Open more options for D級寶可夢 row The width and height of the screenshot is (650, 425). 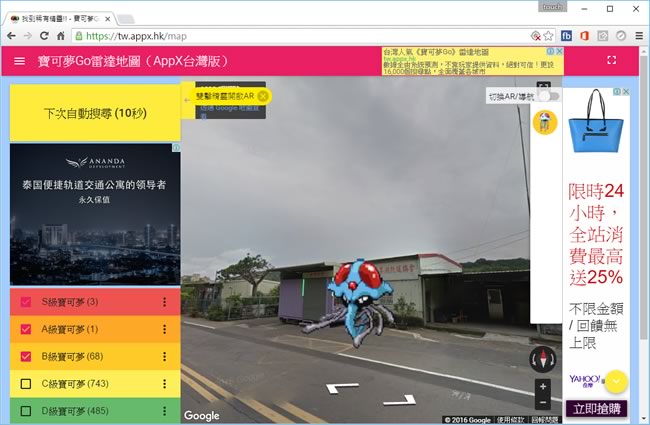165,411
